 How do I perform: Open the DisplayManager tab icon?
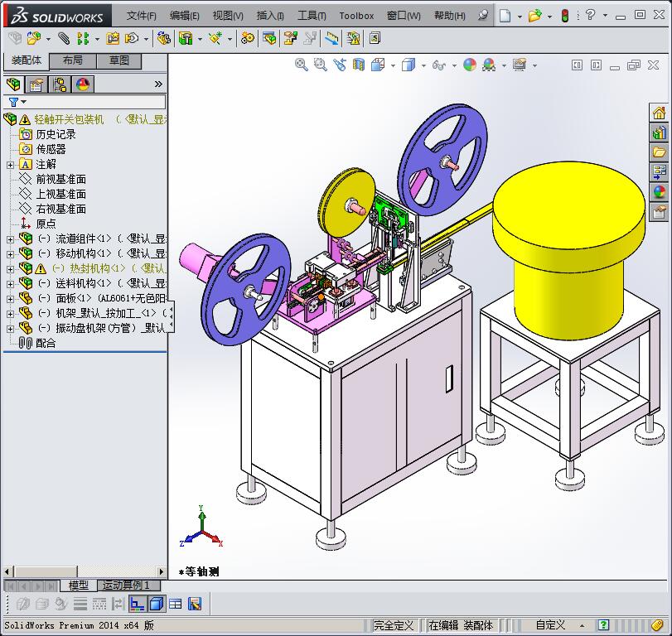[83, 84]
